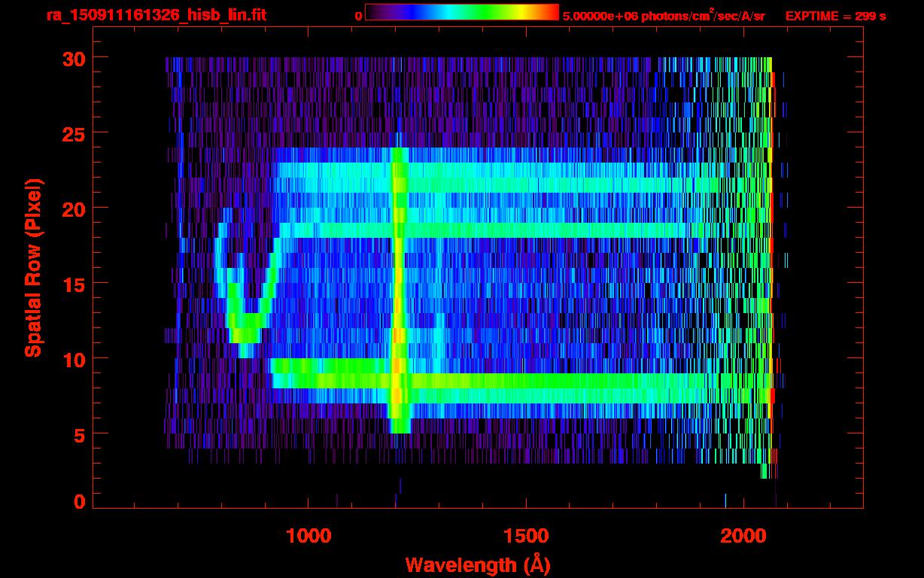This screenshot has width=924, height=578.
Task: Click the rainbow color scale bar
Action: [461, 12]
